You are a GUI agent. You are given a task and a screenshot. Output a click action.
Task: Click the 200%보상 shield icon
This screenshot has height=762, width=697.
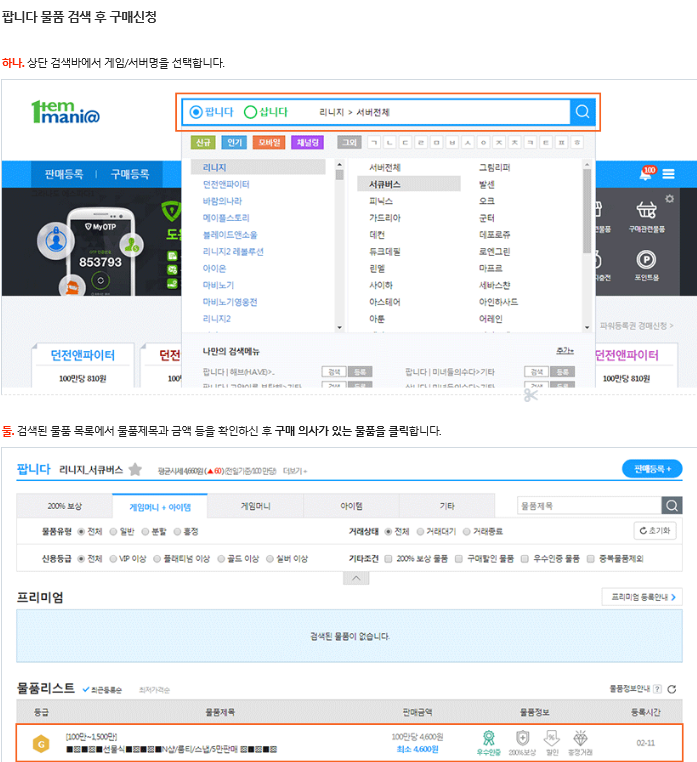click(x=523, y=743)
